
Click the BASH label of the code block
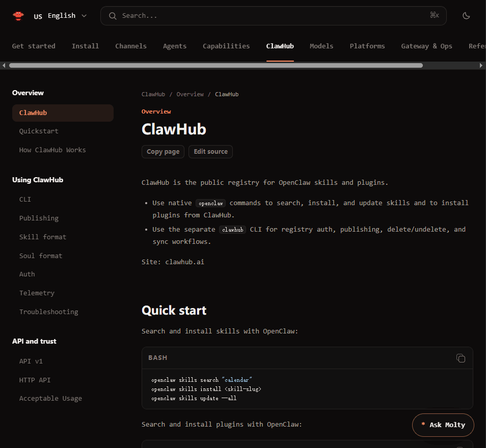[157, 358]
